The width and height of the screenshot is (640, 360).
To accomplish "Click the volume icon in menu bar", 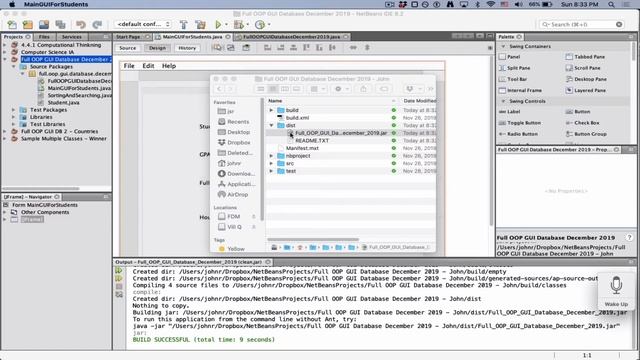I will tap(518, 4).
